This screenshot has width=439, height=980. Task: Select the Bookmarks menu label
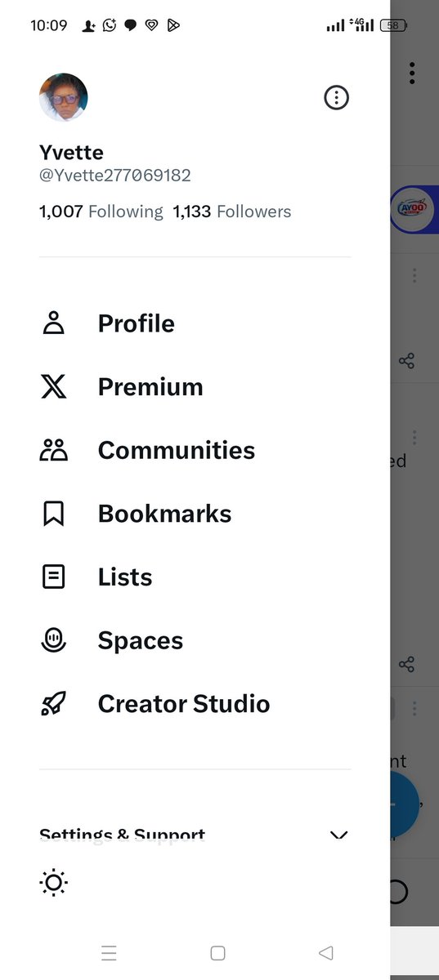point(164,514)
